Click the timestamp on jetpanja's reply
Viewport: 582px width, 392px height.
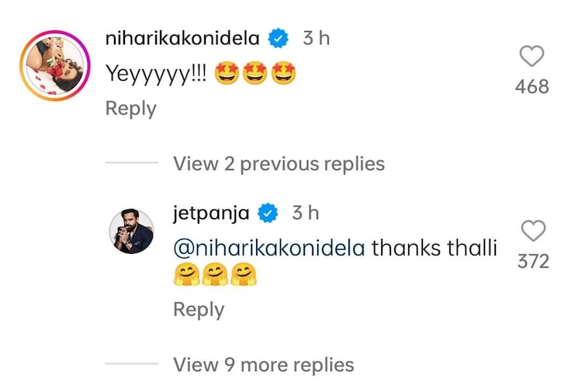click(305, 213)
